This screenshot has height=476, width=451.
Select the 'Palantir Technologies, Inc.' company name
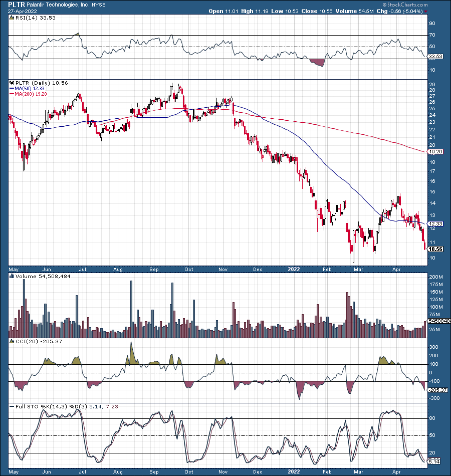[x=58, y=5]
